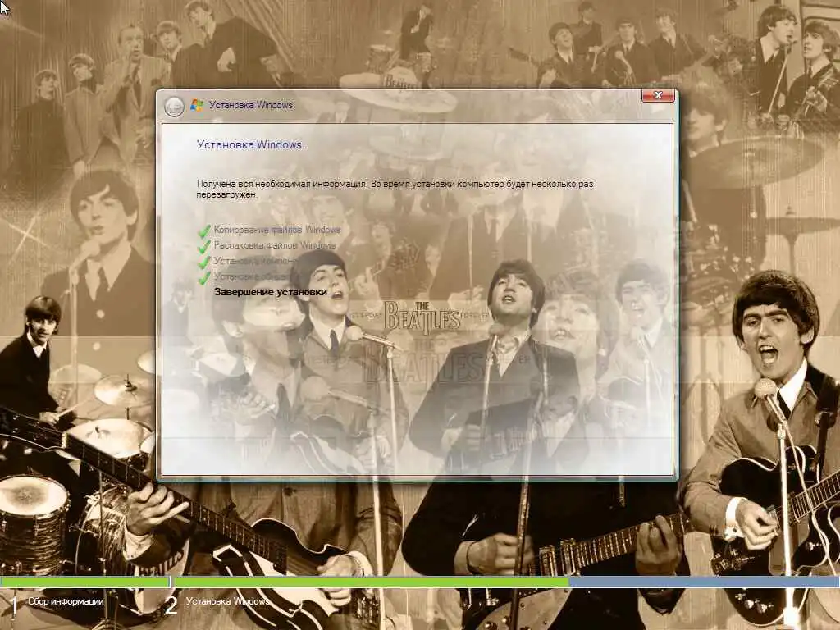The height and width of the screenshot is (630, 840).
Task: Click the second stage progress bar
Action: (506, 582)
